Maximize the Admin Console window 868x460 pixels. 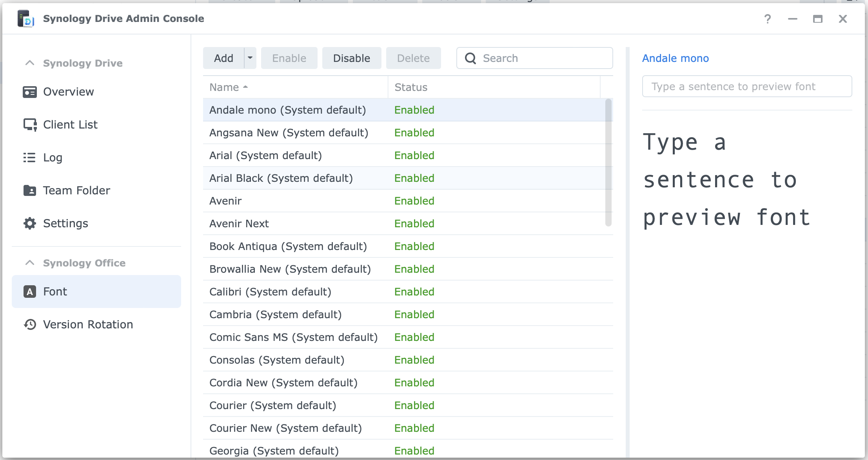(818, 19)
